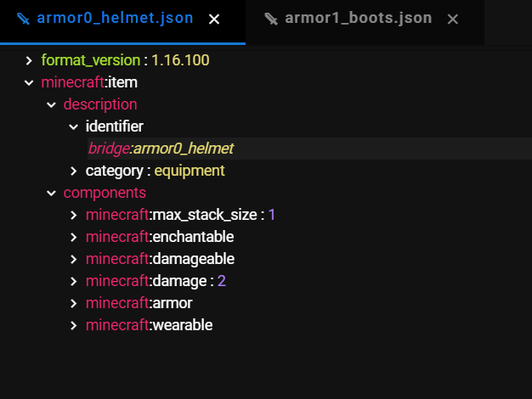Close the armor1_boots.json tab
532x399 pixels.
pyautogui.click(x=453, y=19)
